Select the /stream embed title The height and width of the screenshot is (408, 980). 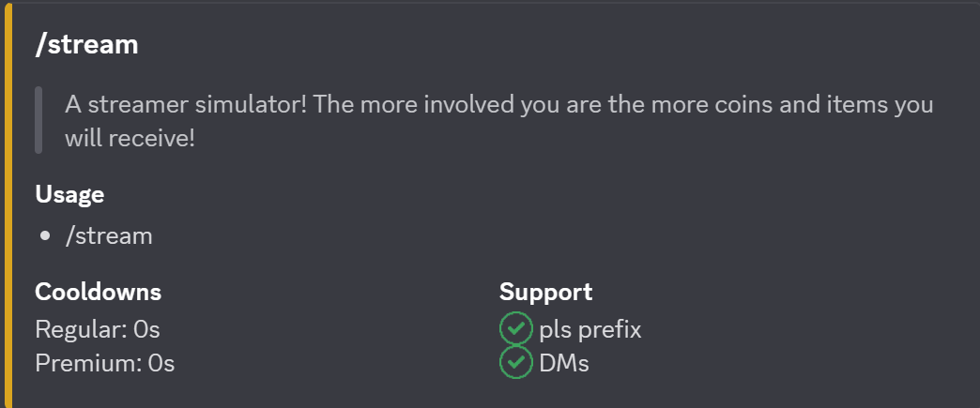tap(86, 44)
